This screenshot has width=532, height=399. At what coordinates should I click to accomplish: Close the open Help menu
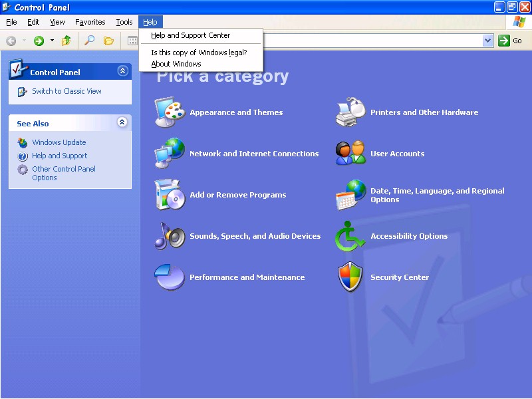150,22
